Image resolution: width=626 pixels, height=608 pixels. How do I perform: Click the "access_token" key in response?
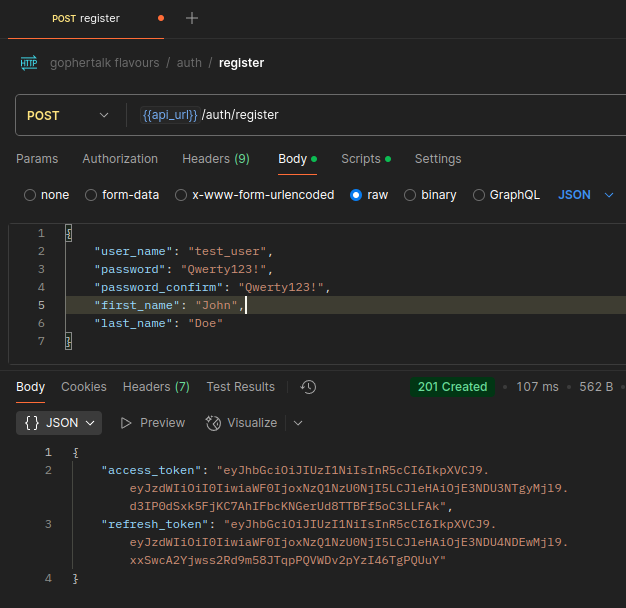(151, 470)
